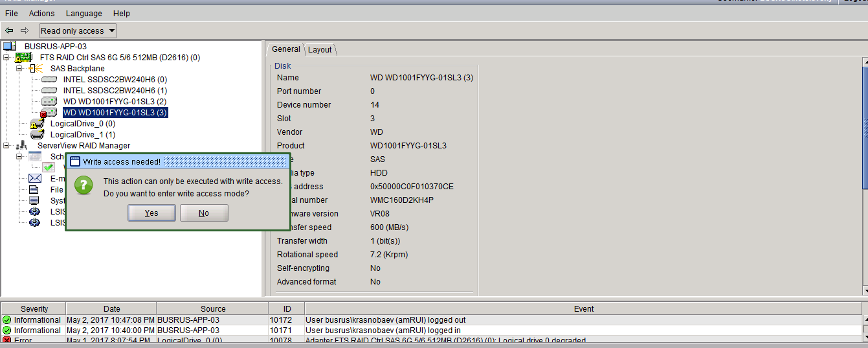Click the ServerView RAID Manager icon
This screenshot has height=348, width=868.
coord(21,146)
